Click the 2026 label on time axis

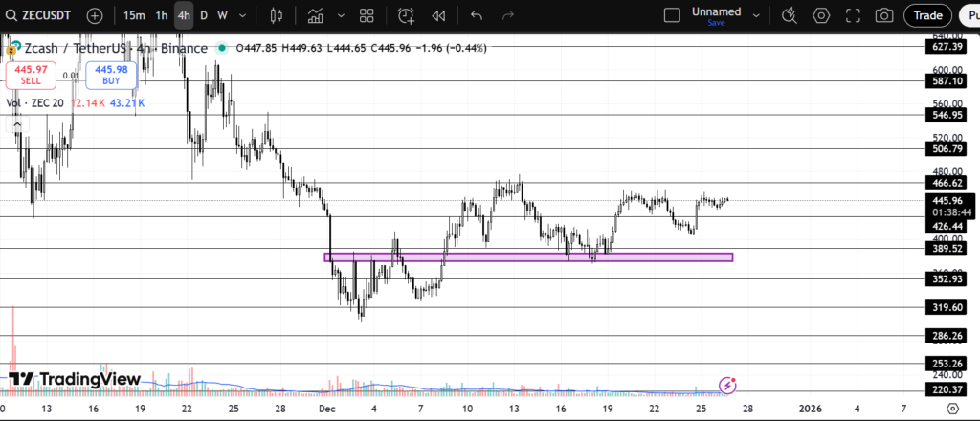pos(811,409)
